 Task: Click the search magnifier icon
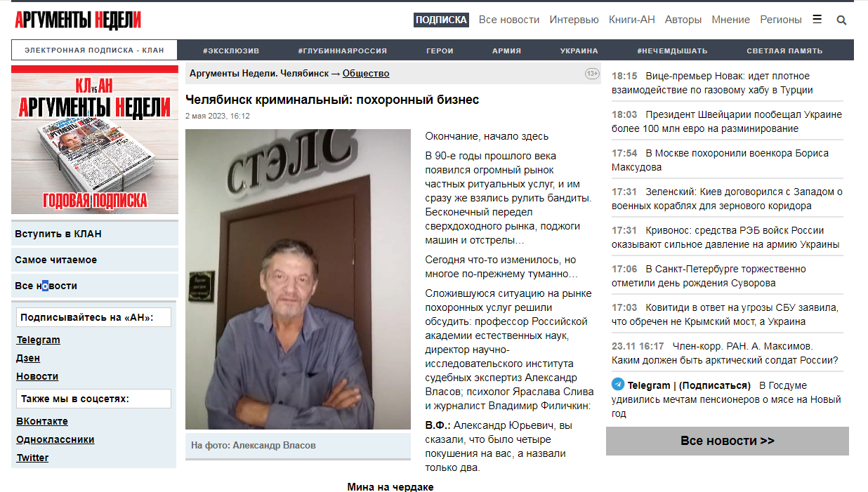point(841,20)
